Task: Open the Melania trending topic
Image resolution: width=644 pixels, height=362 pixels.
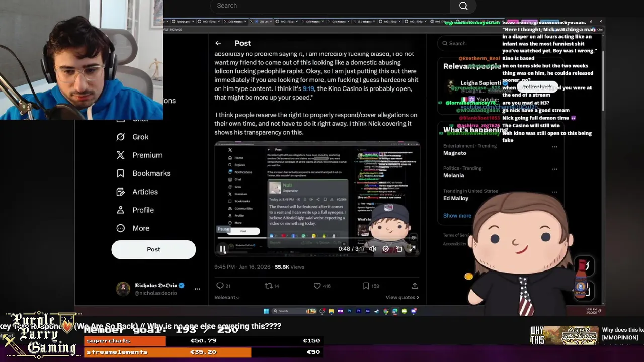Action: click(453, 175)
